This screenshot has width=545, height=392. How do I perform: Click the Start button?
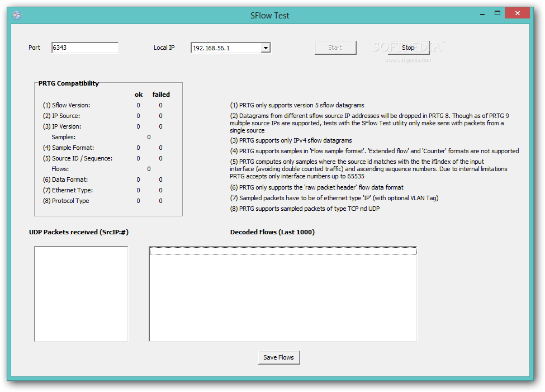point(335,48)
